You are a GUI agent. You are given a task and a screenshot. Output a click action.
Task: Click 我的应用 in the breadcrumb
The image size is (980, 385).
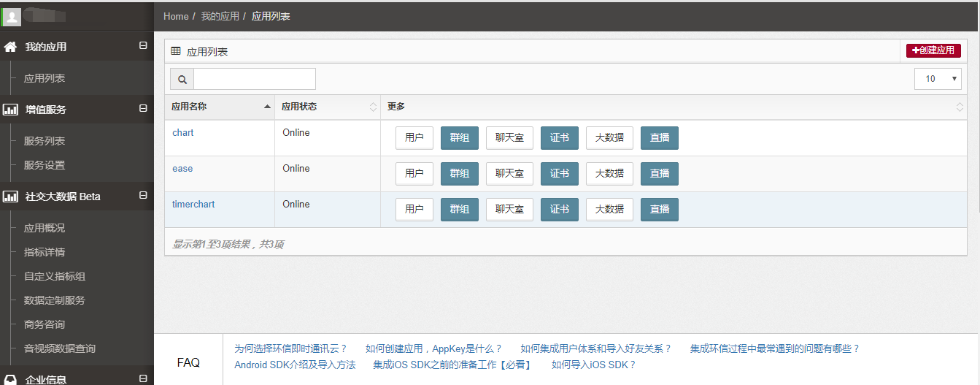point(220,16)
